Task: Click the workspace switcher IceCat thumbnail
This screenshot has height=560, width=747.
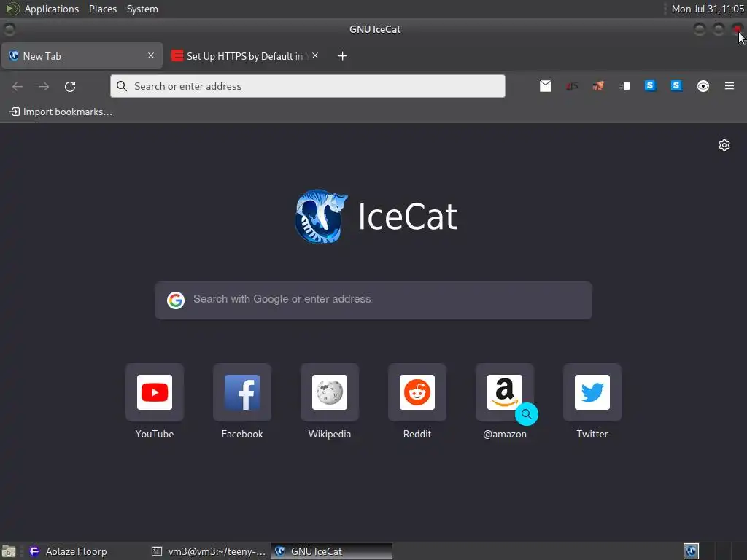Action: coord(691,551)
